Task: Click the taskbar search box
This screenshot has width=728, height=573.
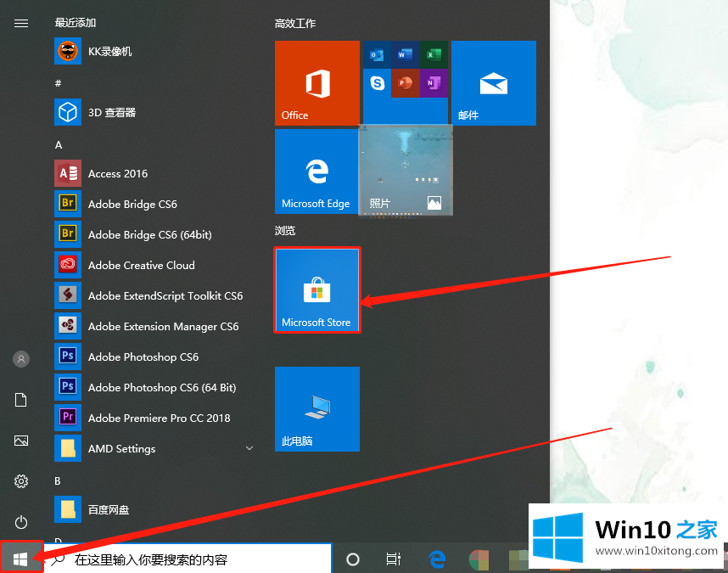Action: coord(188,559)
